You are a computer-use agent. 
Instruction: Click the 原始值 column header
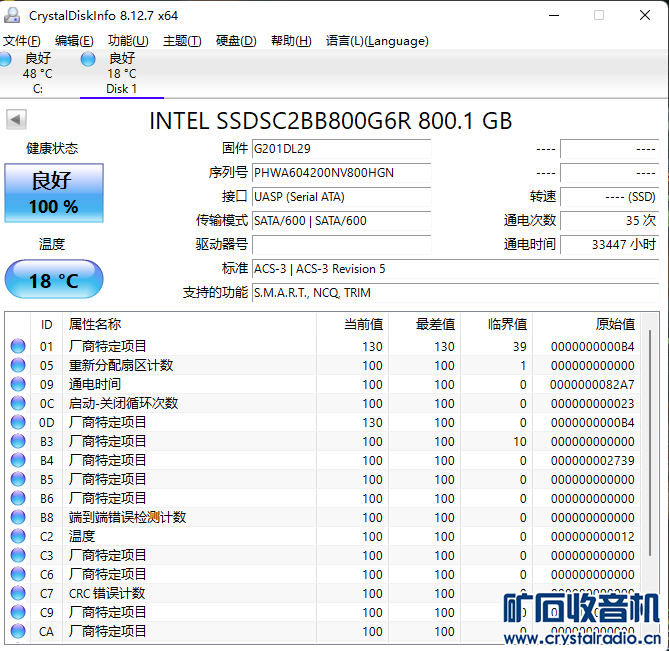click(x=587, y=325)
